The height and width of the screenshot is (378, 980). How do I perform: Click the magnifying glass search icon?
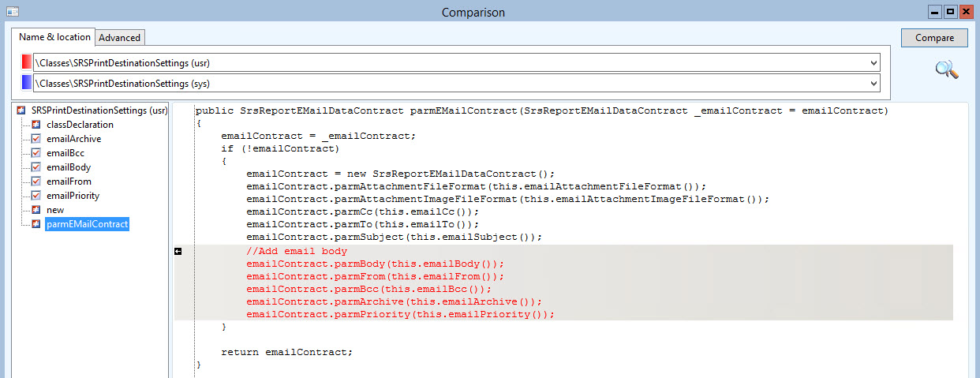click(946, 70)
